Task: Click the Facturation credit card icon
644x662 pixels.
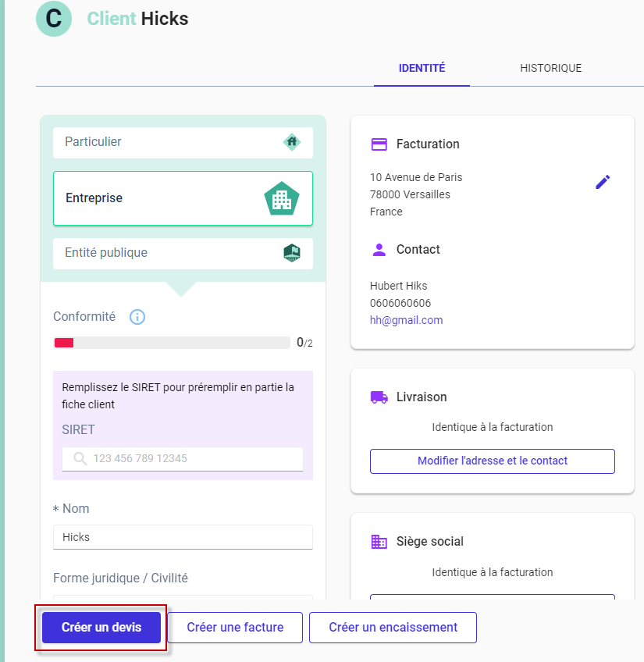Action: click(x=379, y=144)
